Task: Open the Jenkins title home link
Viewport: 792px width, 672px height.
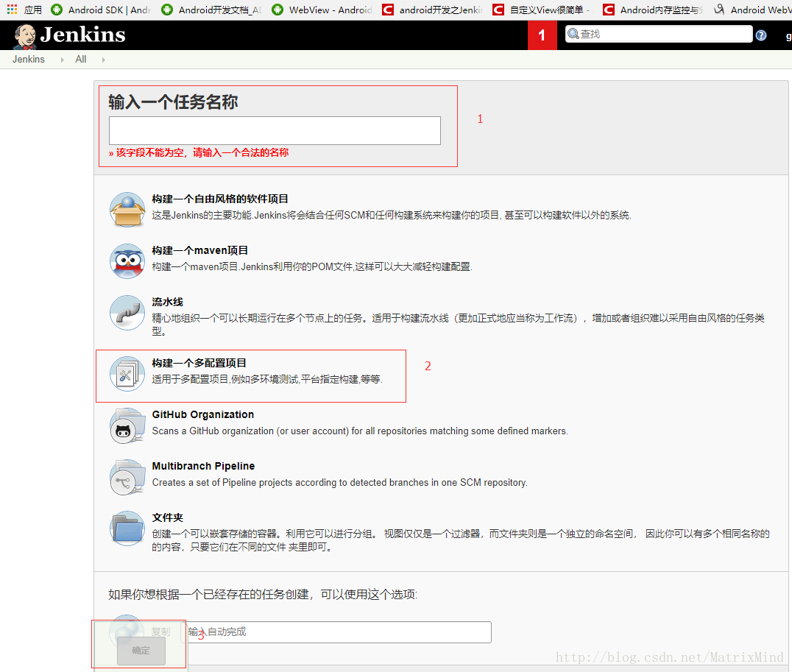Action: [x=83, y=35]
